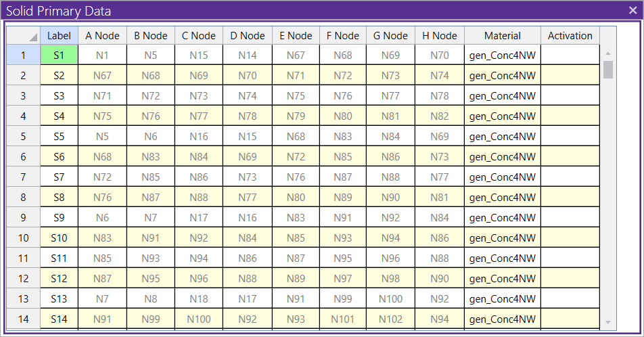This screenshot has height=337, width=644.
Task: Click the scrollbar up arrow
Action: coord(607,53)
